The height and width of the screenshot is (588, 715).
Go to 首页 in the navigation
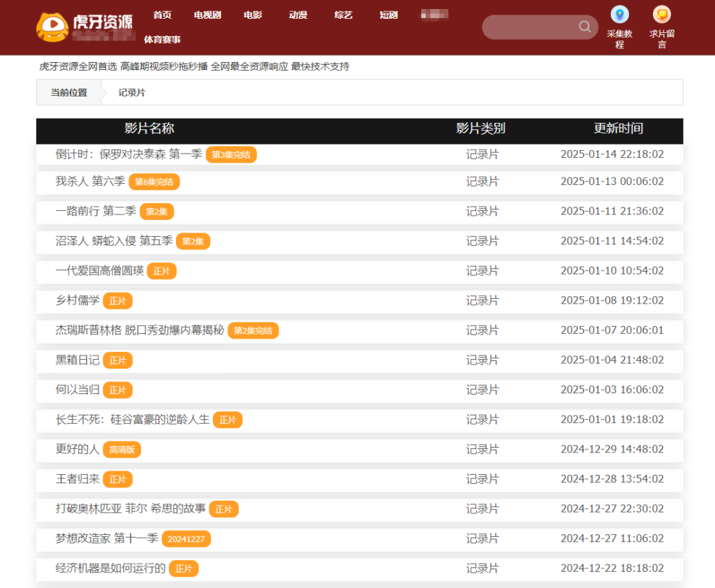162,15
